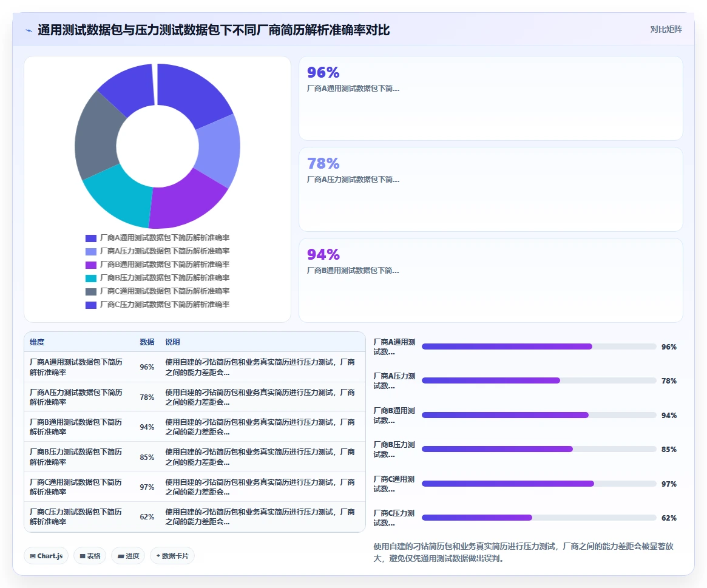Toggle 厂商C通用测试 gray legend swatch

[x=90, y=292]
